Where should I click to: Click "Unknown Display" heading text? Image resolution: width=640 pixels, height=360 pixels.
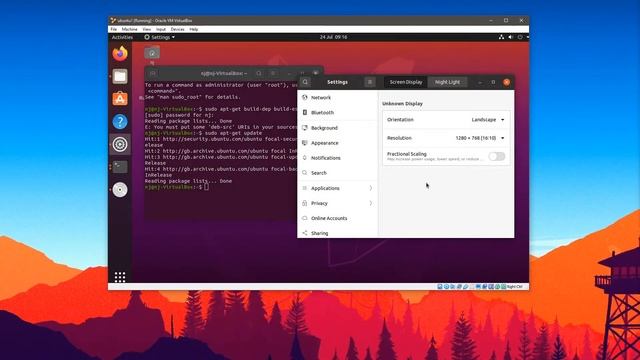tap(402, 104)
